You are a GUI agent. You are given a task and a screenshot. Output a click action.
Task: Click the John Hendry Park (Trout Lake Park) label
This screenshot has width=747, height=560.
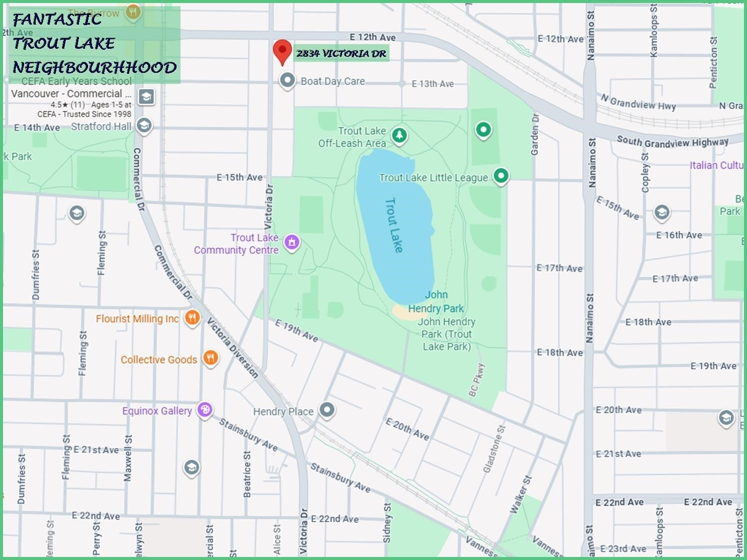point(447,334)
